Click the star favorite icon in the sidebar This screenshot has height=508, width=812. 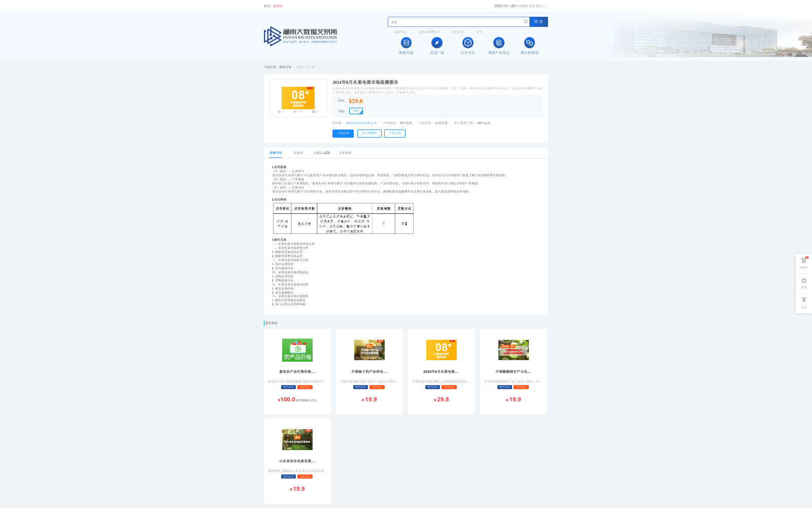click(804, 280)
